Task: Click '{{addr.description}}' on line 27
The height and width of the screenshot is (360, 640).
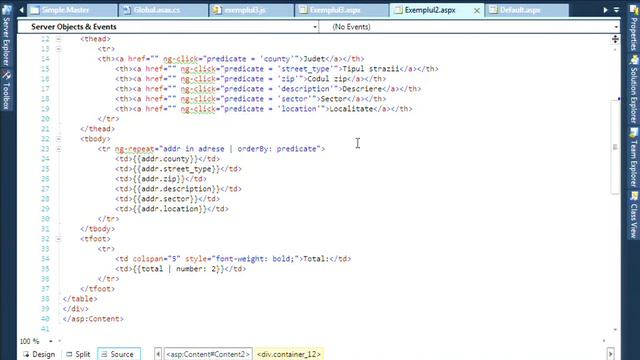Action: (x=176, y=189)
